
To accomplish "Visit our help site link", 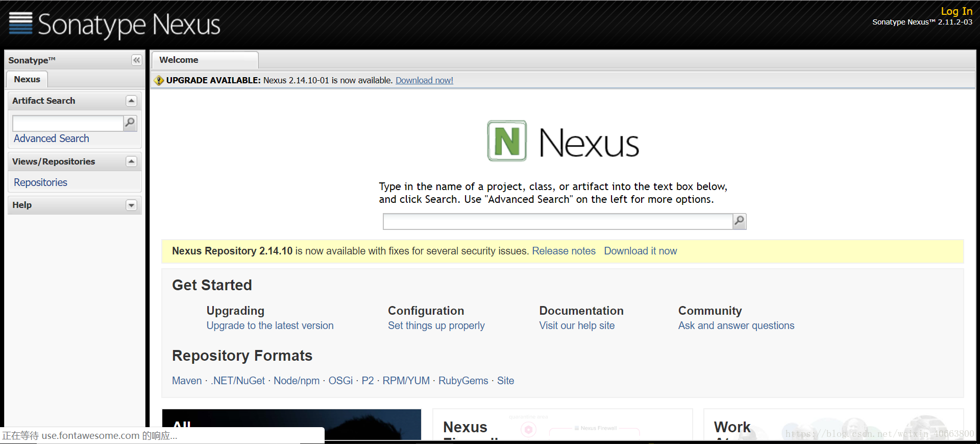I will pos(577,325).
